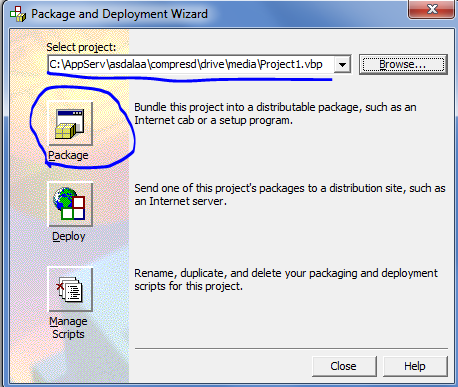Open Manage Scripts via its documents icon
This screenshot has width=458, height=387.
click(70, 289)
